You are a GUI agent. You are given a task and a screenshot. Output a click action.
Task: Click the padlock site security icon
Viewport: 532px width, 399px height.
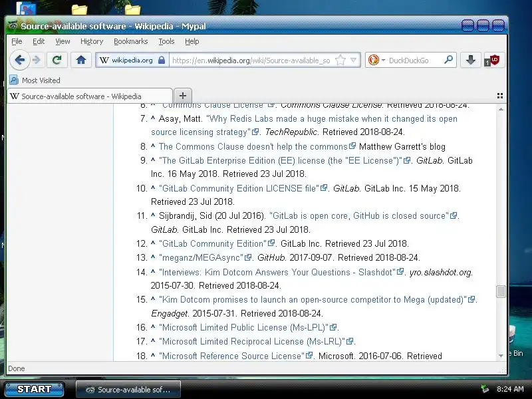tap(162, 61)
